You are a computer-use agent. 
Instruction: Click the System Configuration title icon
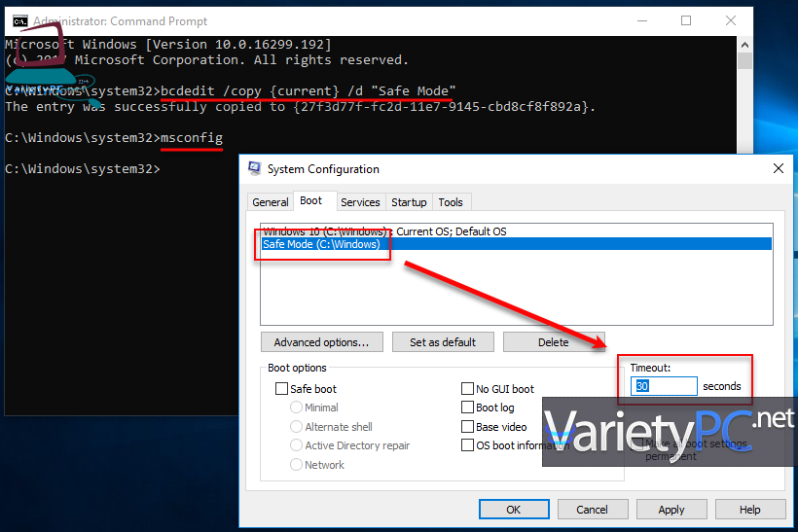pos(254,168)
